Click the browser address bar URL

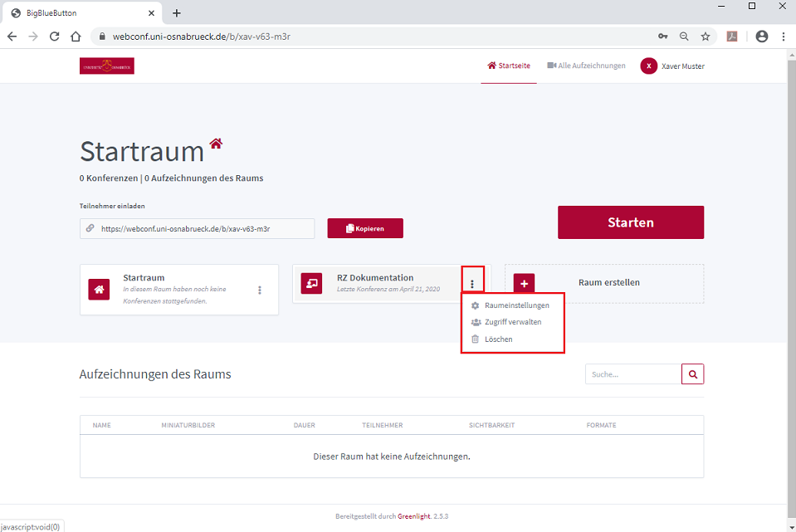coord(202,37)
